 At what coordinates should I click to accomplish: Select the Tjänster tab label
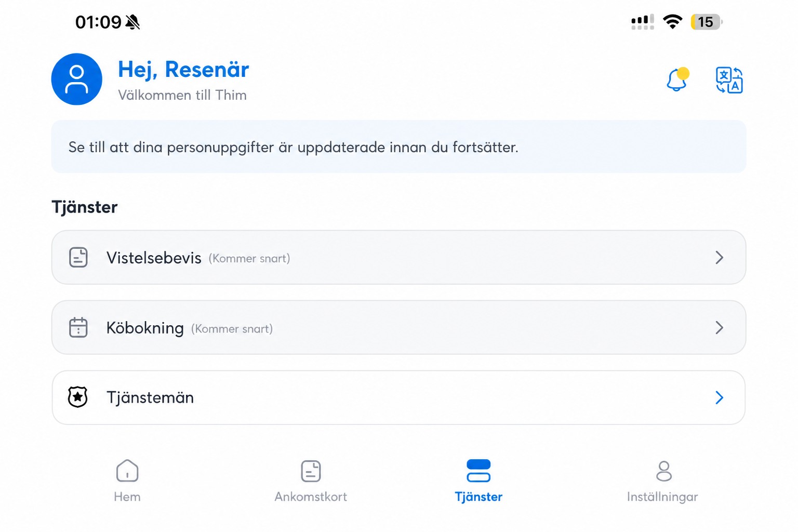click(478, 497)
